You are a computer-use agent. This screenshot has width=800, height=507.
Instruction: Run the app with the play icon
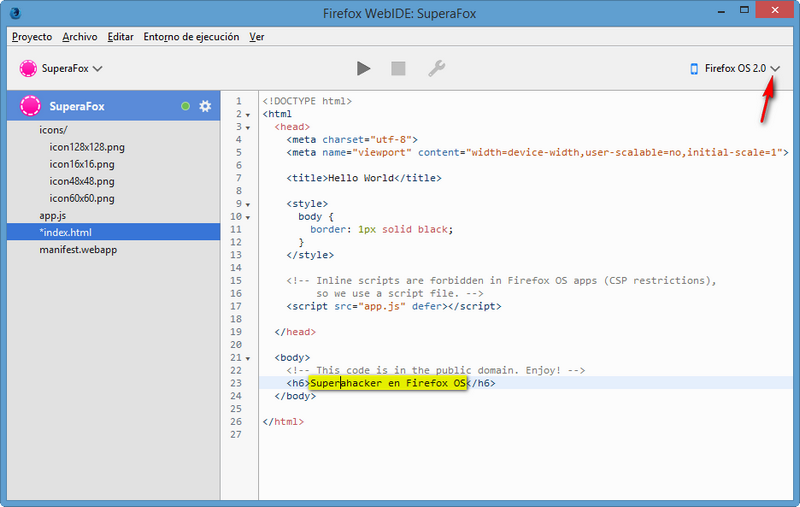click(x=363, y=68)
